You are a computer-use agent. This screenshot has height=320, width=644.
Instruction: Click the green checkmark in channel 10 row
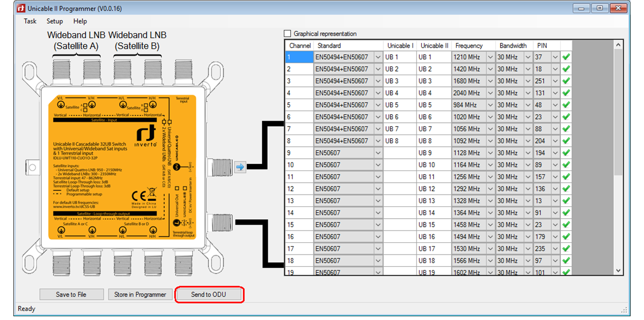pos(566,165)
